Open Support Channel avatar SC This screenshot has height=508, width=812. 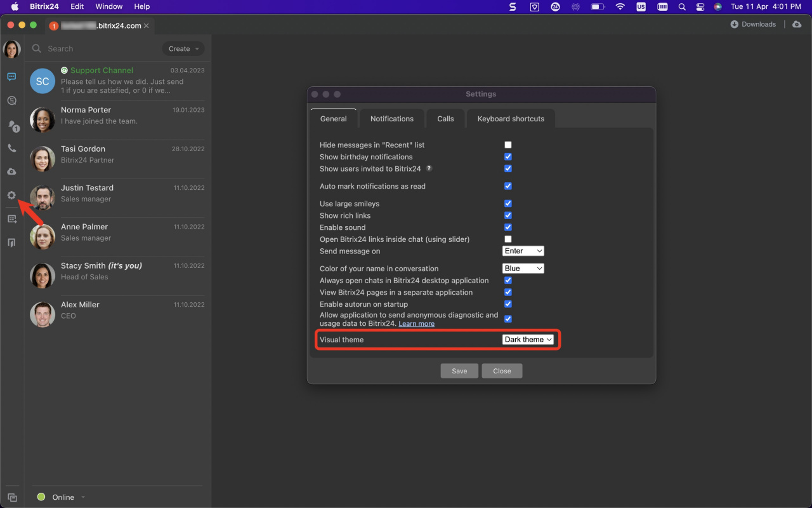click(x=43, y=81)
